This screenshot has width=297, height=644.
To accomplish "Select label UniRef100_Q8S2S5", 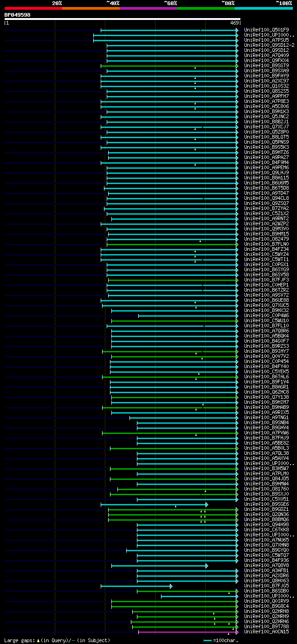I will tap(266, 91).
